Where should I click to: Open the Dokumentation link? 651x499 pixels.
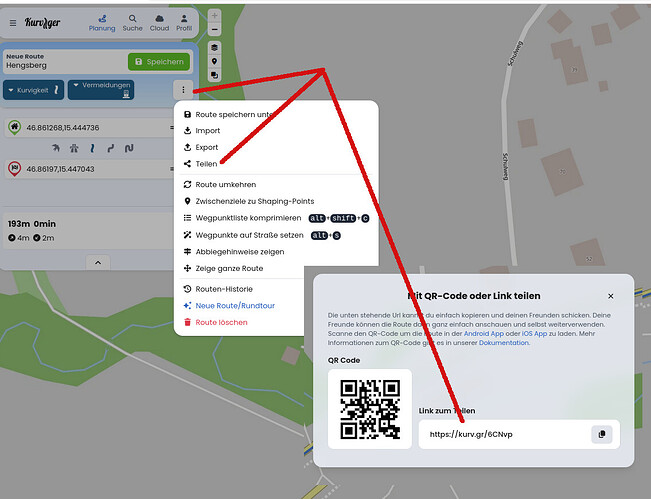coord(505,342)
